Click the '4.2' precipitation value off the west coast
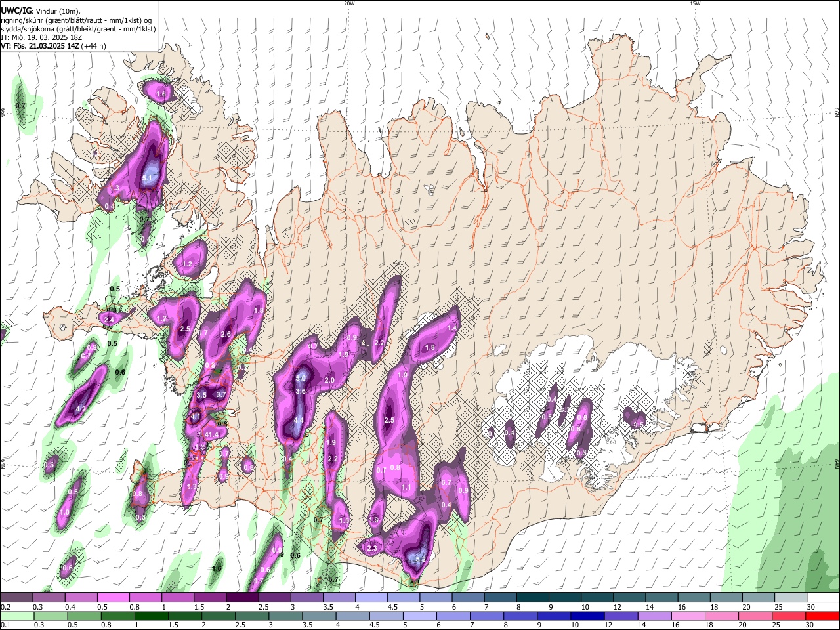Viewport: 840px width, 630px height. [81, 409]
